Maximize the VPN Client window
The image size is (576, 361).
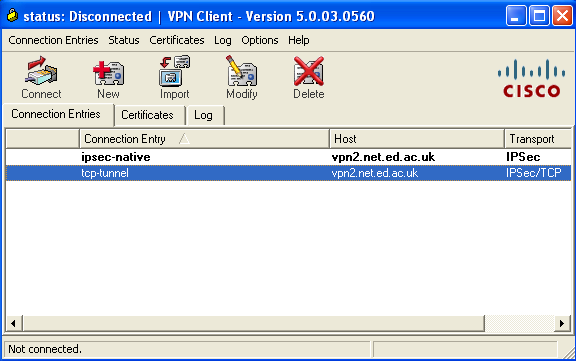click(539, 16)
